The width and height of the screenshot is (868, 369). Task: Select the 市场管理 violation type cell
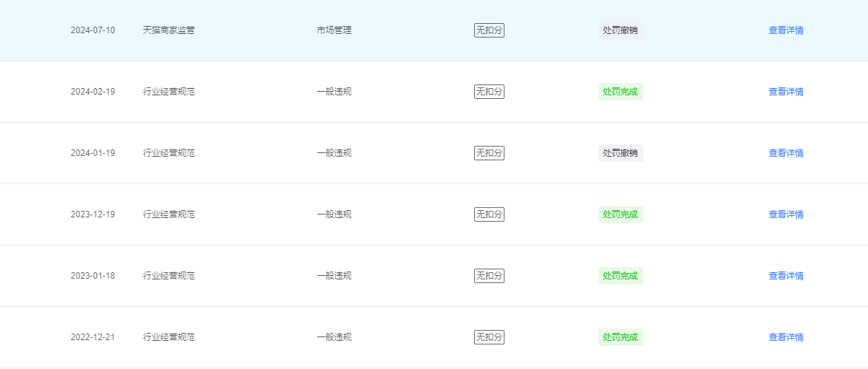tap(334, 30)
